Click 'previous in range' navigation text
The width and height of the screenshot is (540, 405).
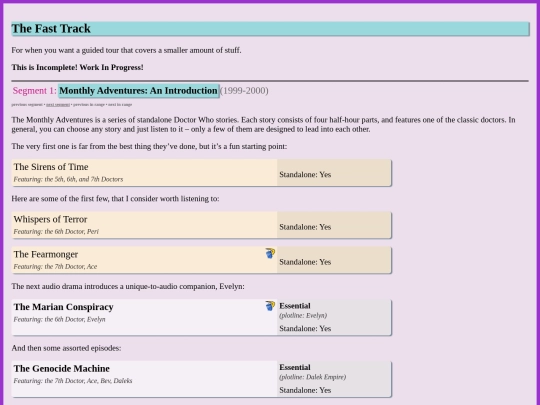click(88, 104)
